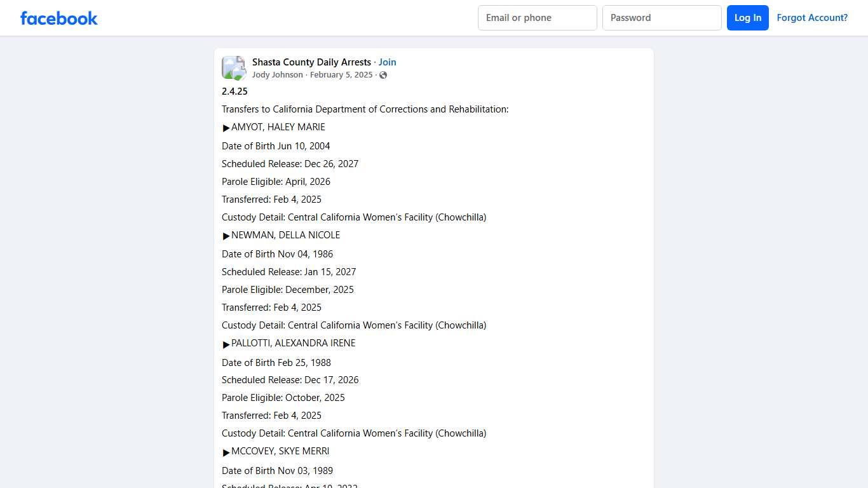
Task: Select the post heading text "2.4.25"
Action: point(234,91)
